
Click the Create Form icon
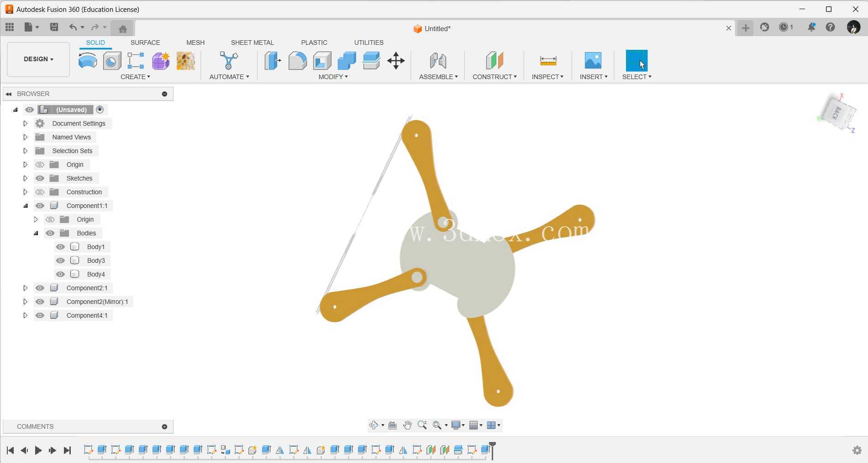tap(161, 60)
